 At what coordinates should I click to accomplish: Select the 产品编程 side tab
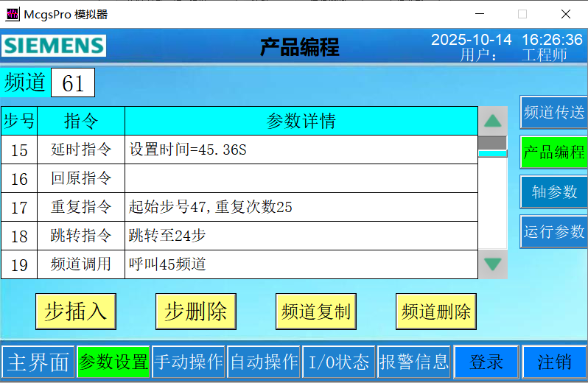tap(553, 152)
